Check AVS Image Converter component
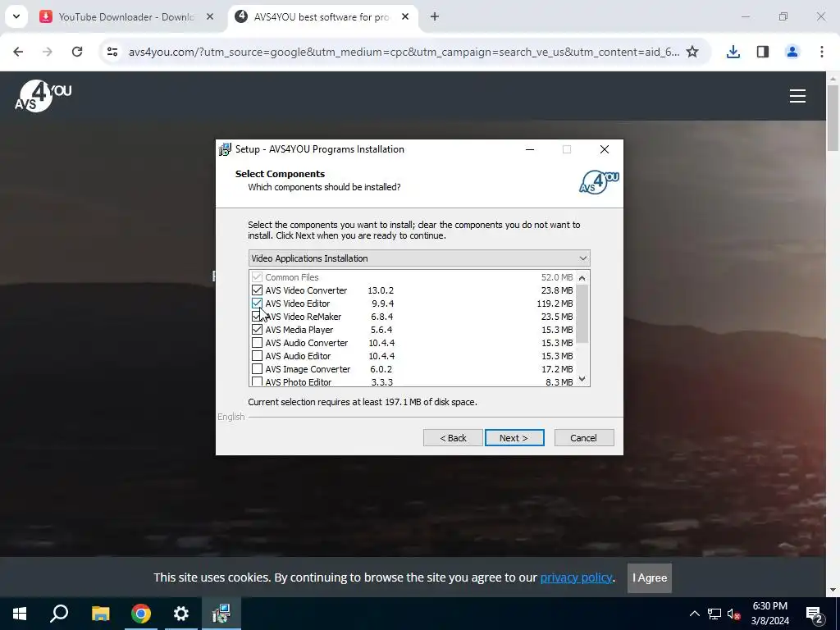The image size is (840, 630). point(257,369)
